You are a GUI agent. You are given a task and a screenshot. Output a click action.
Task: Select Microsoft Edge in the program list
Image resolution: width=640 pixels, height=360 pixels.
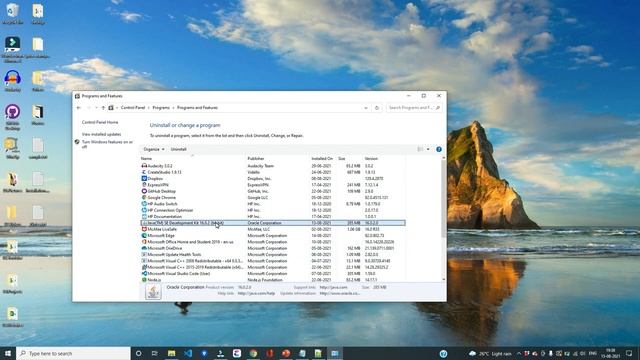(x=273, y=236)
